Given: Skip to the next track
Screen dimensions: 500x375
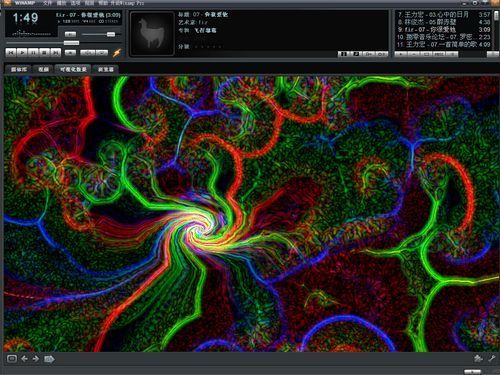Looking at the screenshot, I should coord(56,52).
